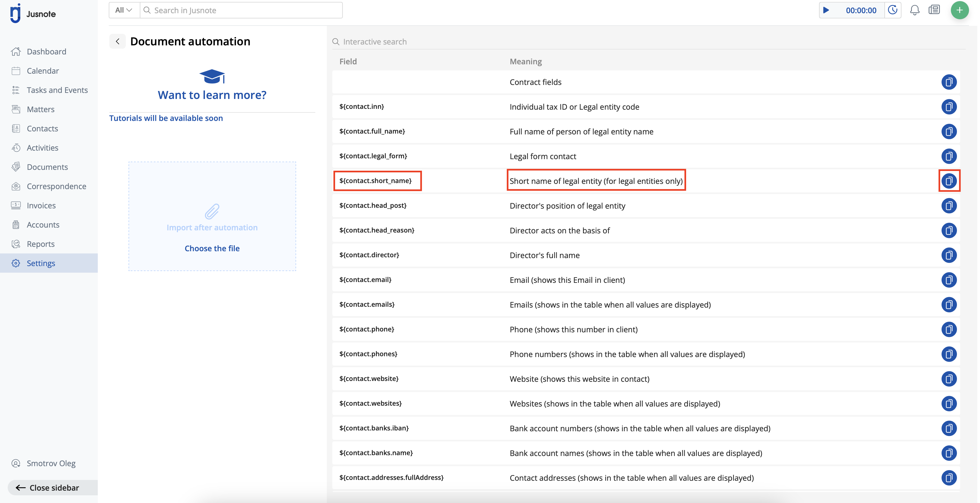Click the Jusnote logo
This screenshot has height=503, width=980.
[x=33, y=14]
